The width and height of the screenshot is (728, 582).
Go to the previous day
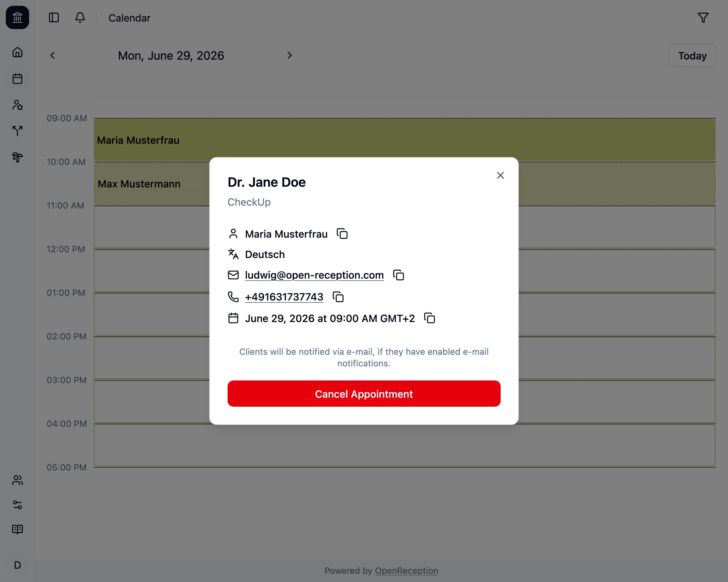click(53, 55)
